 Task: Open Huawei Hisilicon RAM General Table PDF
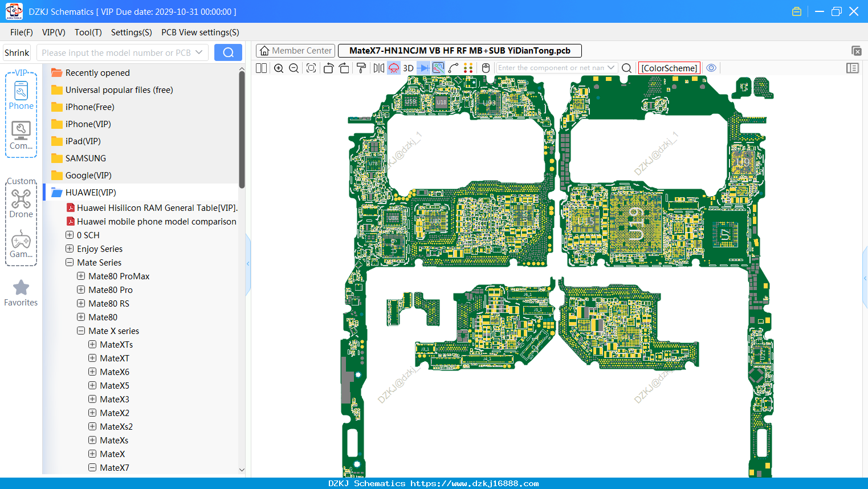click(x=152, y=207)
